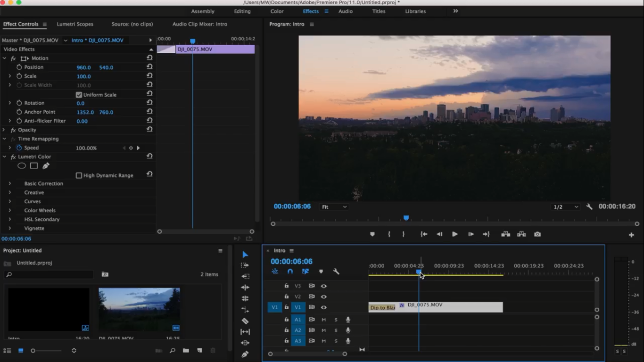644x362 pixels.
Task: Expand the Basic Correction section
Action: coord(10,183)
